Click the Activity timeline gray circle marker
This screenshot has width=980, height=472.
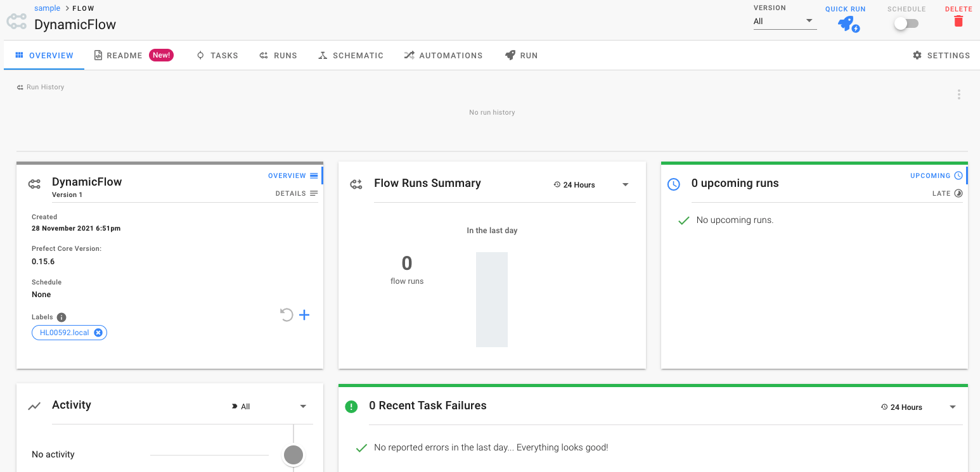(x=293, y=454)
